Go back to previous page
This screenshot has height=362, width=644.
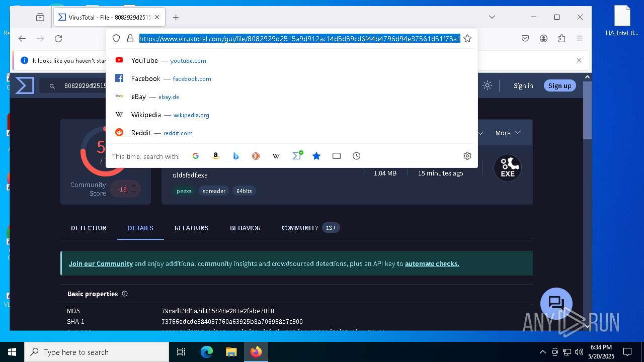(x=22, y=39)
